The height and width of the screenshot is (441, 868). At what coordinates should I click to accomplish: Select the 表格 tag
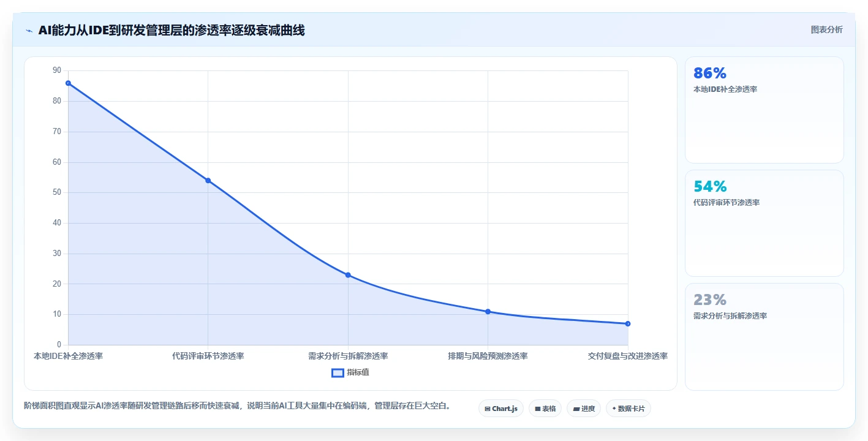coord(545,409)
